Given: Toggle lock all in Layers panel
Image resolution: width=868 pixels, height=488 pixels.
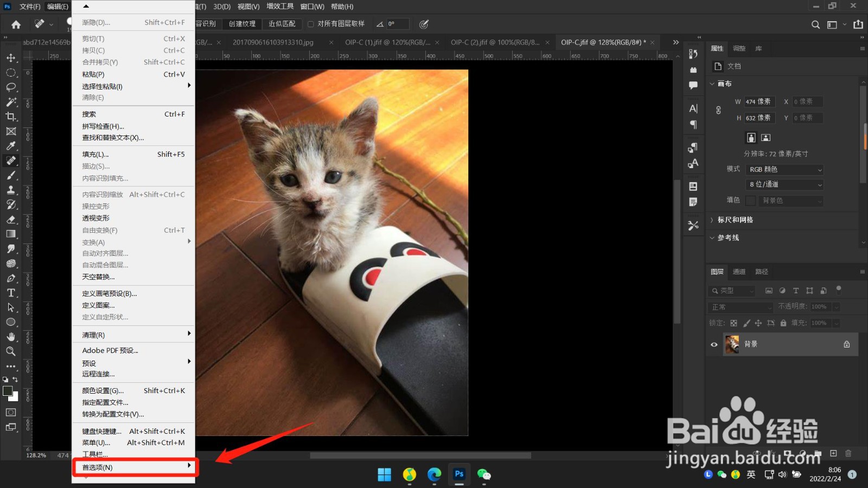Looking at the screenshot, I should 783,323.
